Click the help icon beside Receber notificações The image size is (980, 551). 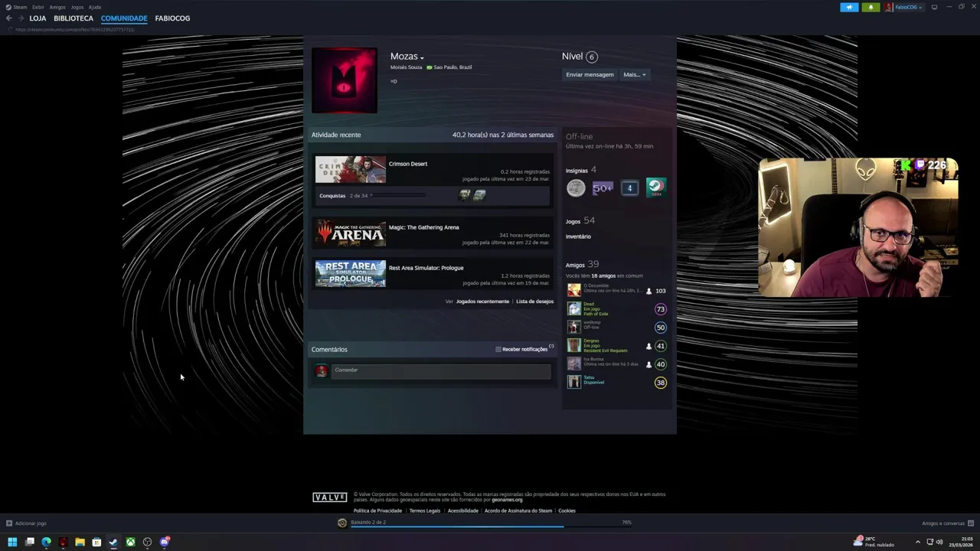tap(551, 347)
